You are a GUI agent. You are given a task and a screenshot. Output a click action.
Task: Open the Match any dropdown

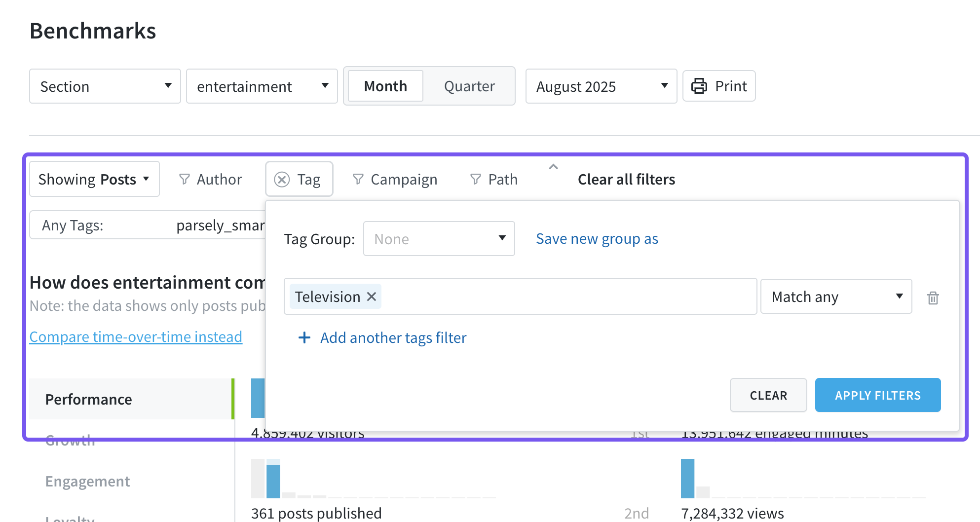(x=836, y=297)
